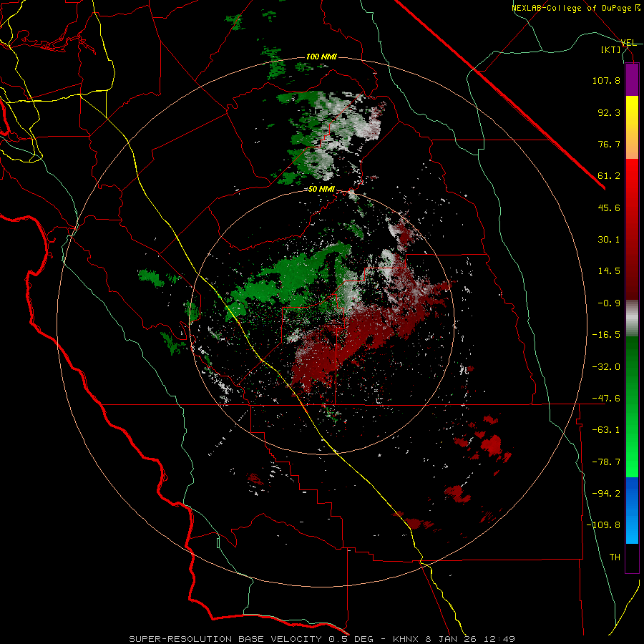Click the 92.3 legend value
Viewport: 644px width, 644px height.
pyautogui.click(x=609, y=112)
